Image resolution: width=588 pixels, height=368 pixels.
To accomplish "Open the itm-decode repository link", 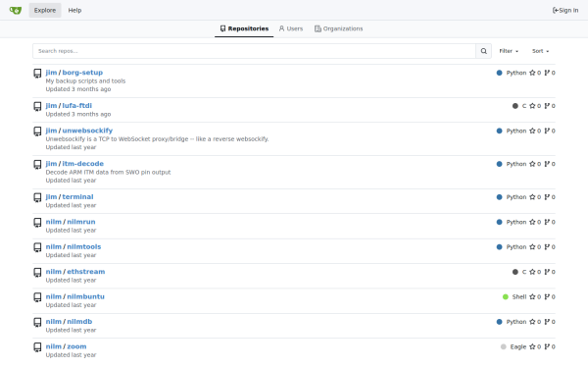I will (83, 163).
